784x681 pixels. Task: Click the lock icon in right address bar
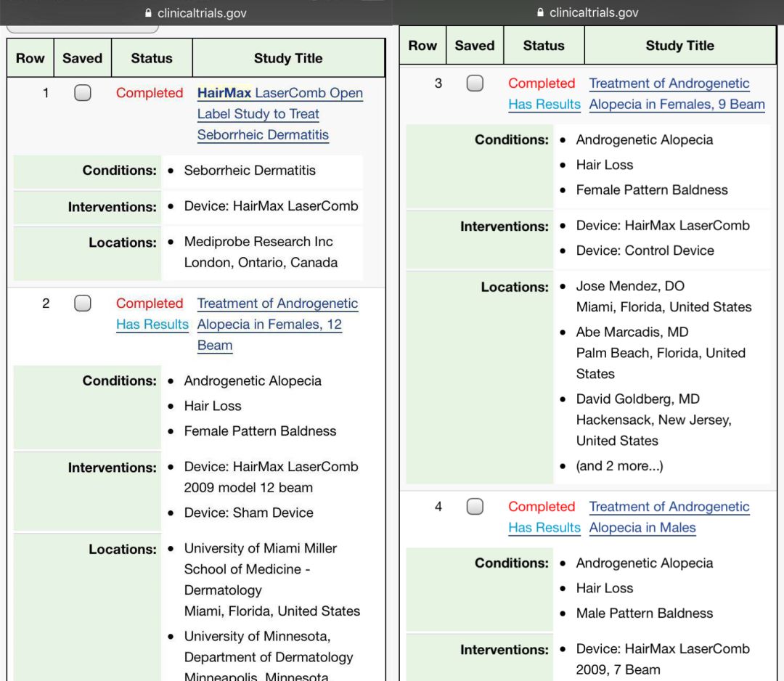540,12
